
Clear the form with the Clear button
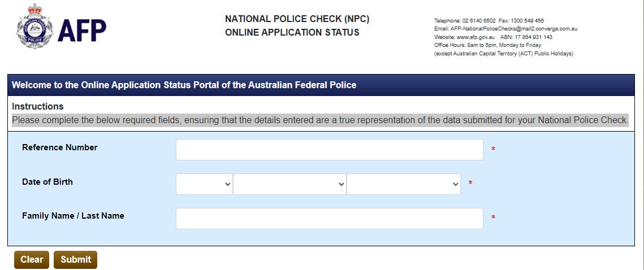click(32, 260)
